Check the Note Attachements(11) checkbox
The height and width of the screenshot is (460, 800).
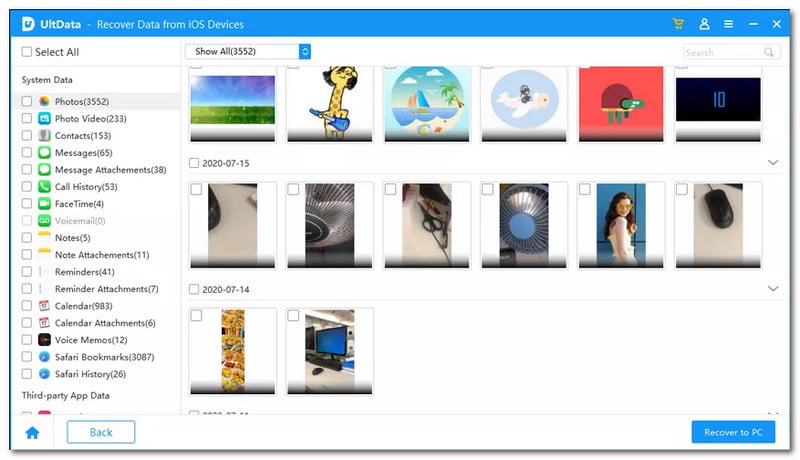click(27, 254)
